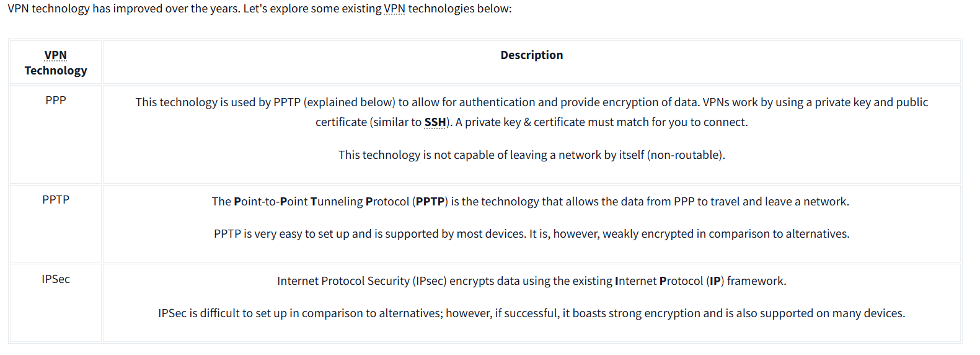
Task: Click the text "(non-routable)"
Action: point(686,155)
